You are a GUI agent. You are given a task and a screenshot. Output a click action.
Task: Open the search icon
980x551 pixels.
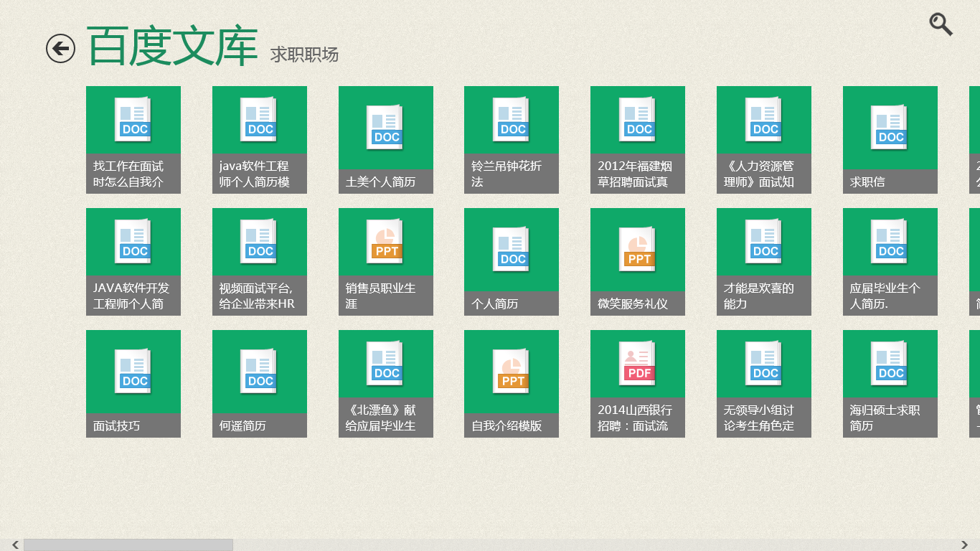[x=941, y=24]
